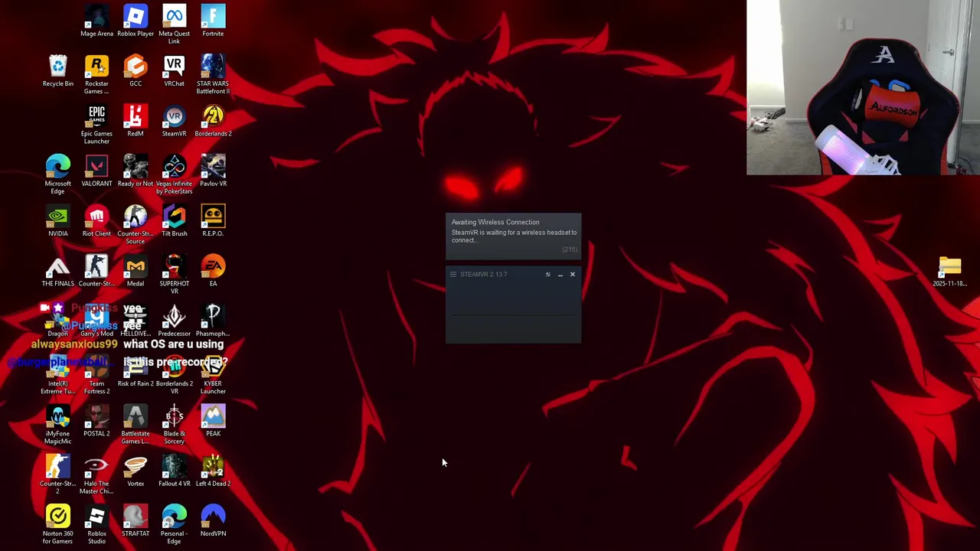Open the Mage Arena desktop shortcut

click(x=96, y=21)
